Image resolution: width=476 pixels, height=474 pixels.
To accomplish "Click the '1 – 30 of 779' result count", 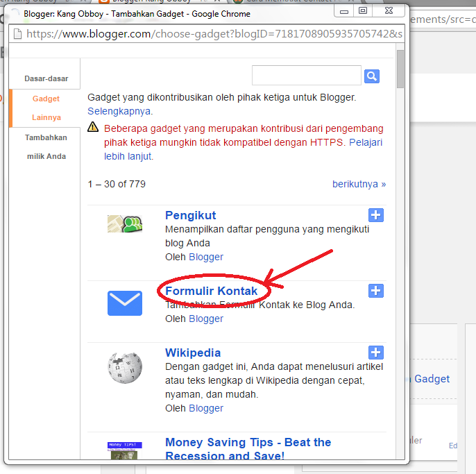I will tap(117, 184).
